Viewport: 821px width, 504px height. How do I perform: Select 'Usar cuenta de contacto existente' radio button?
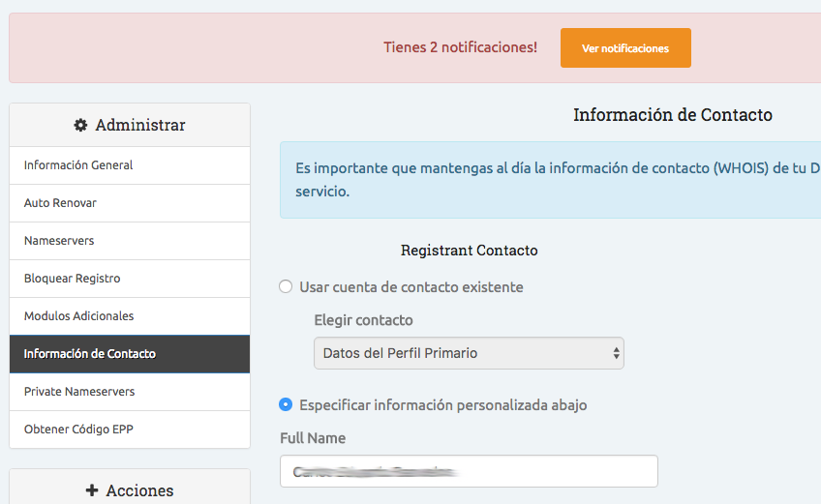click(286, 286)
